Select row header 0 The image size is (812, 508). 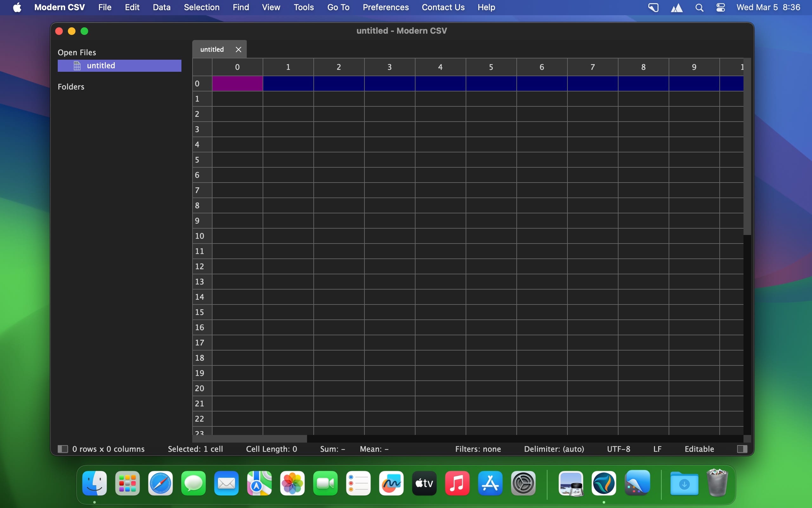point(202,83)
